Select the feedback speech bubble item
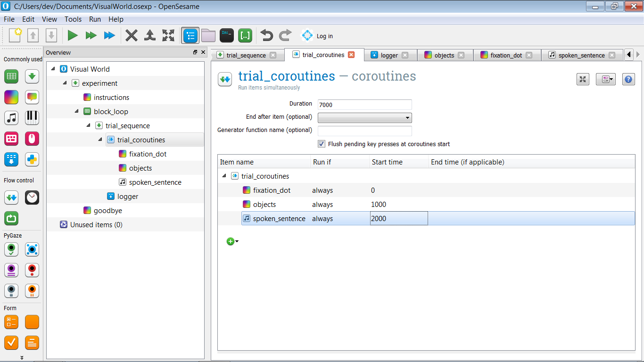 click(x=32, y=97)
